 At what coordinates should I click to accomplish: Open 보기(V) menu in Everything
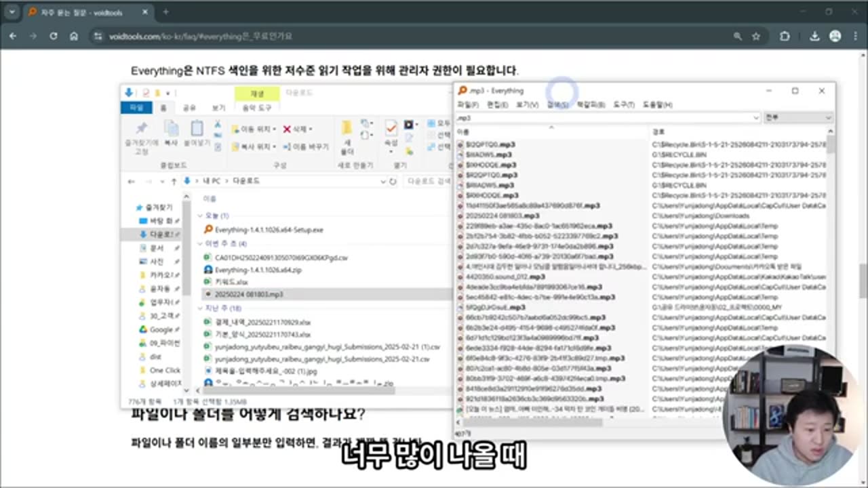527,105
